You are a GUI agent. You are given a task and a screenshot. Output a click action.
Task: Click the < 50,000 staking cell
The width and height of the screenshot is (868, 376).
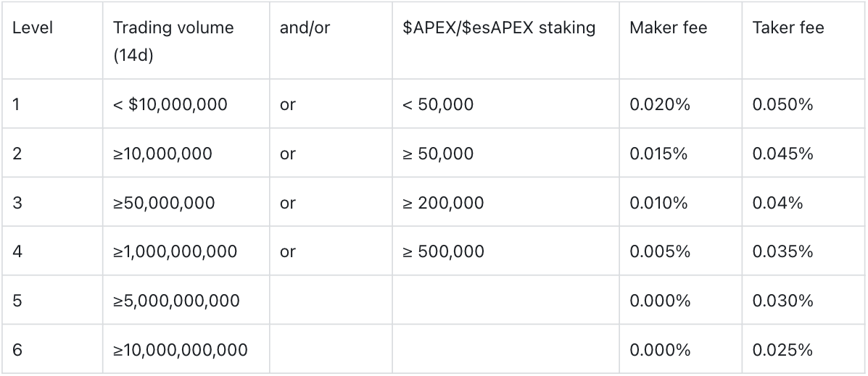(438, 104)
